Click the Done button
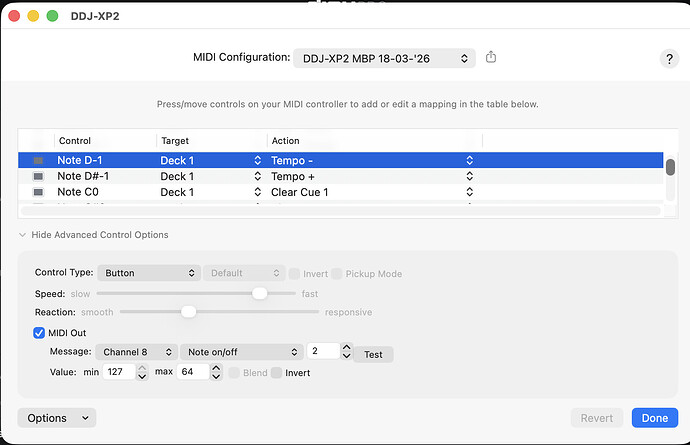Screen dimensions: 690x445 (655, 418)
